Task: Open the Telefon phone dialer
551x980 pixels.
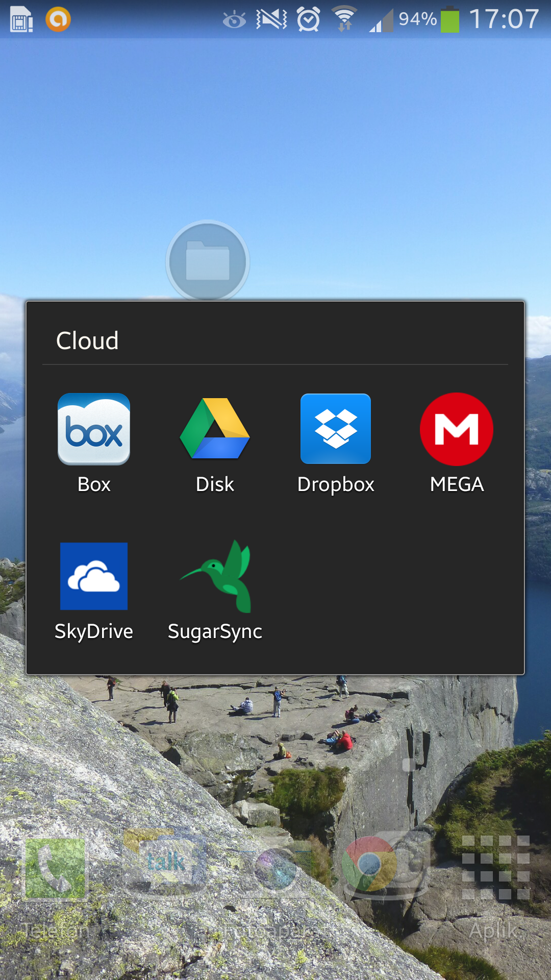Action: click(55, 869)
